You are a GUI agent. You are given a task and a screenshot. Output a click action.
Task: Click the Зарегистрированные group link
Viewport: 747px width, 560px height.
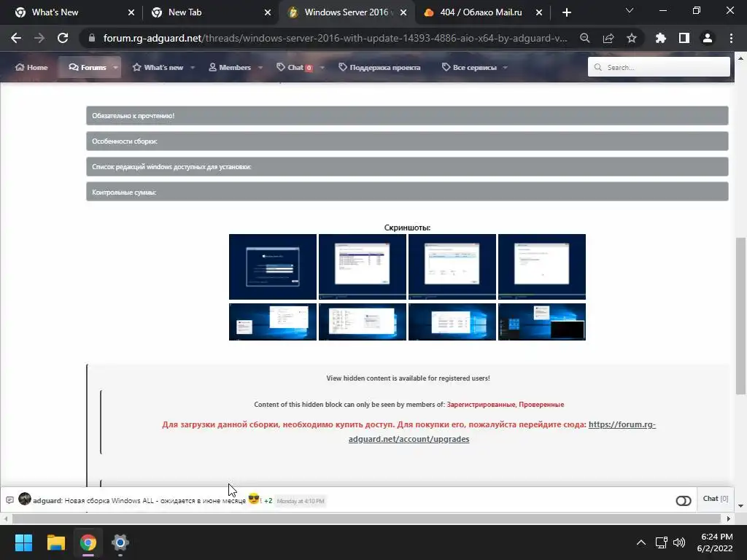[x=481, y=404]
